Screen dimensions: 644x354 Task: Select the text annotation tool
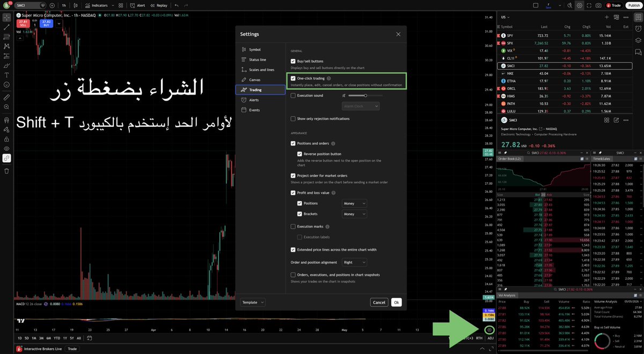6,75
